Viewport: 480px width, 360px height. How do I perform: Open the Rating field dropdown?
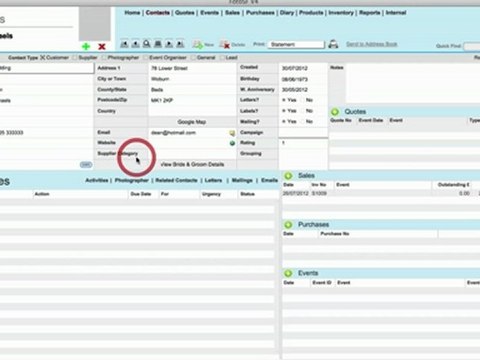[303, 143]
